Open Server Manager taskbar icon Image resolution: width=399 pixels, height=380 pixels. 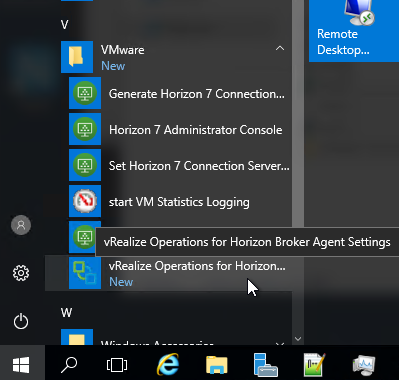(x=266, y=365)
